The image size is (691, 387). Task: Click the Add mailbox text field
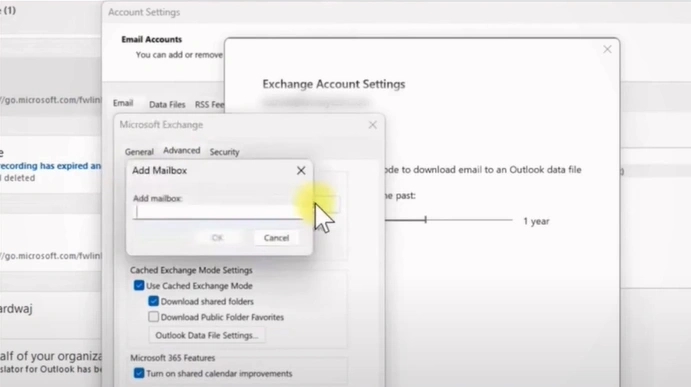(219, 212)
